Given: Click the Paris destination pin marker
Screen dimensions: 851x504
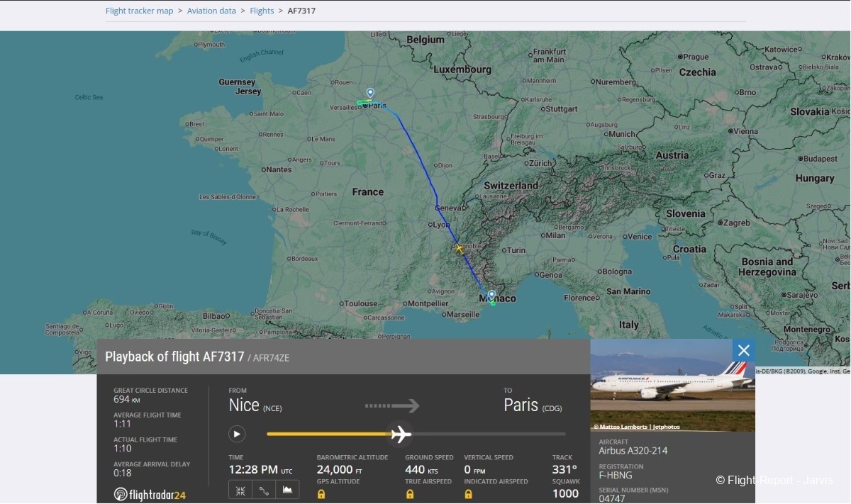Looking at the screenshot, I should pyautogui.click(x=370, y=93).
